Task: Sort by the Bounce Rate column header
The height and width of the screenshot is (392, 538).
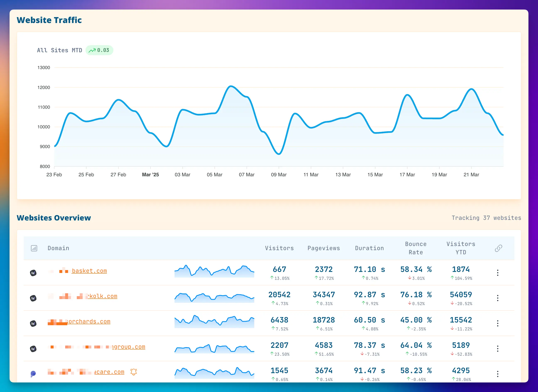Action: 416,248
